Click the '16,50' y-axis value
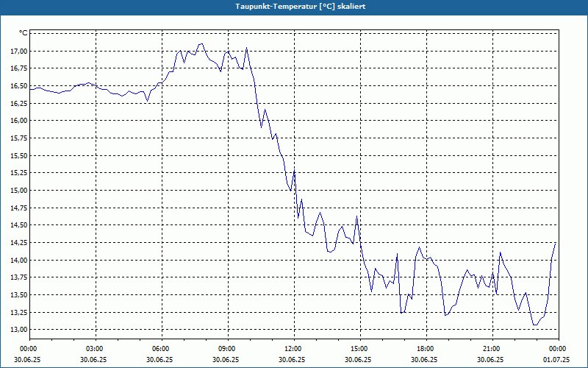The width and height of the screenshot is (588, 368). tap(19, 86)
